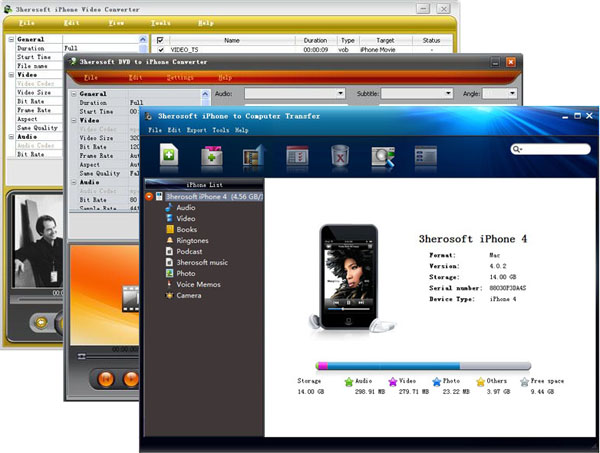Click the magnifier search-window toolbar icon
Screen dimensions: 600x453
tap(383, 156)
